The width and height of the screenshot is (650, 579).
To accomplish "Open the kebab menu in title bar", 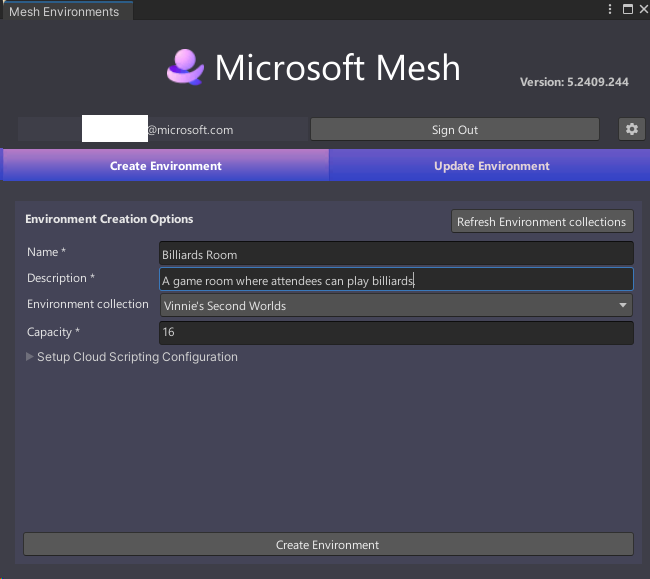I will tap(609, 9).
